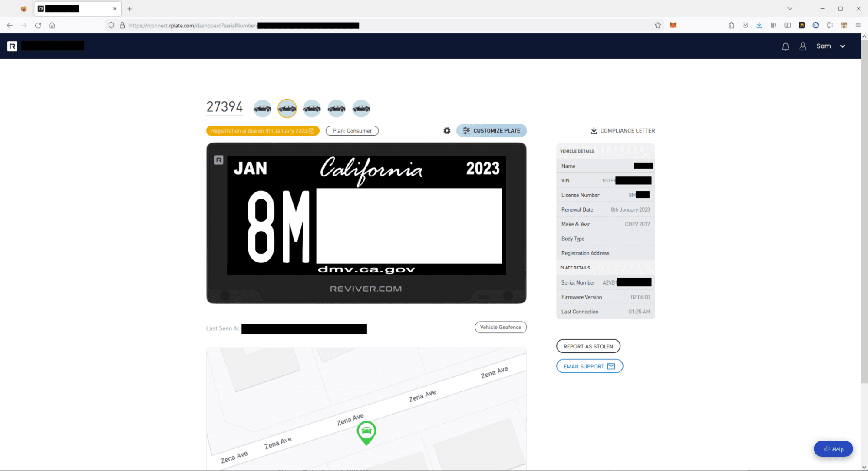Open the notifications bell icon
868x471 pixels.
(785, 46)
